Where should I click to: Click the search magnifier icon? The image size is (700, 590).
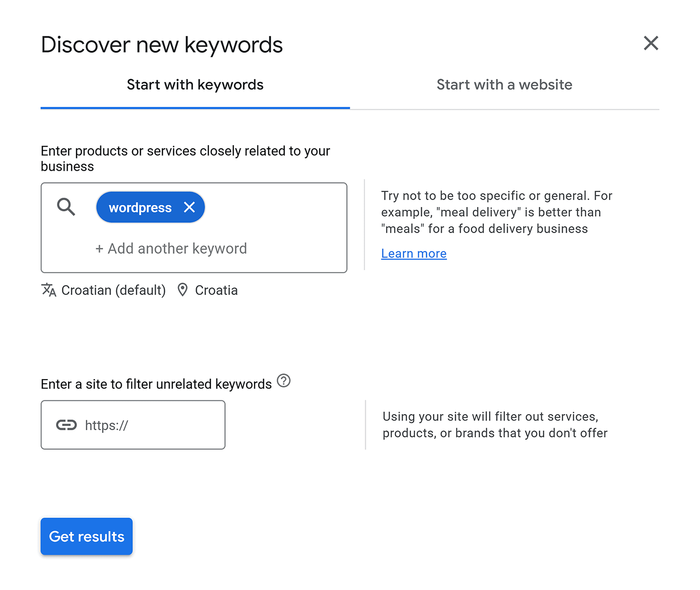click(x=66, y=207)
